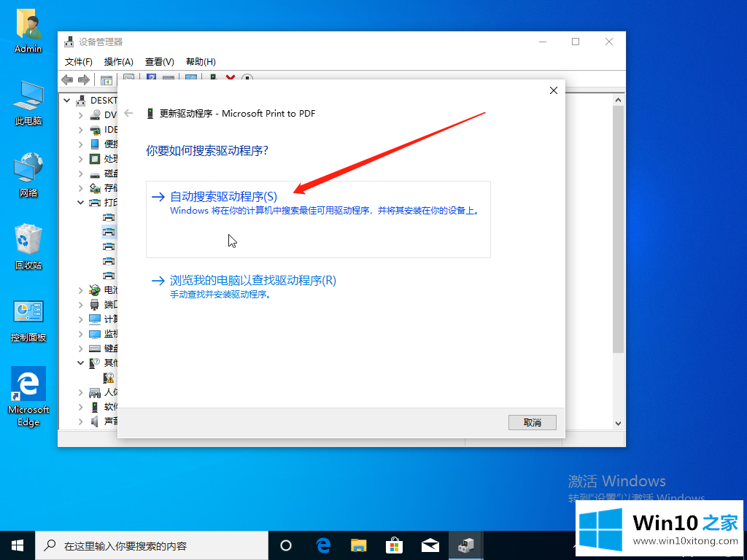Select the portable devices (便携) category icon
This screenshot has height=560, width=747.
click(96, 144)
